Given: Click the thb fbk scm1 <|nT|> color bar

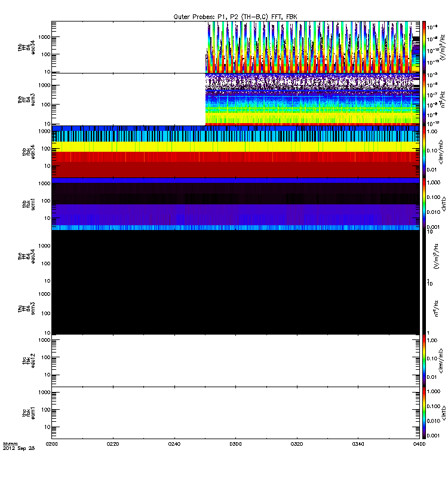Looking at the screenshot, I should 424,203.
